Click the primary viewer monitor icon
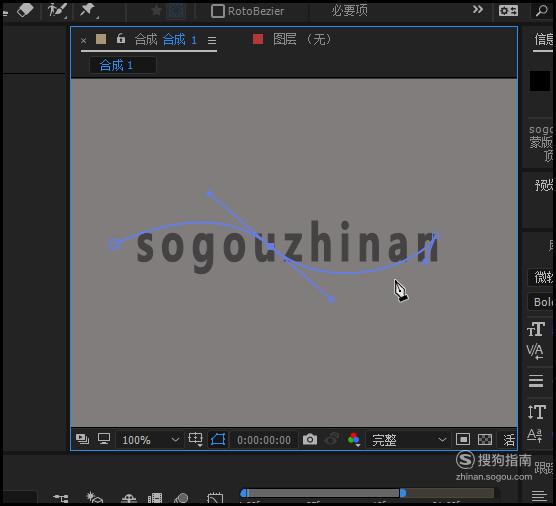556x506 pixels. coord(104,439)
